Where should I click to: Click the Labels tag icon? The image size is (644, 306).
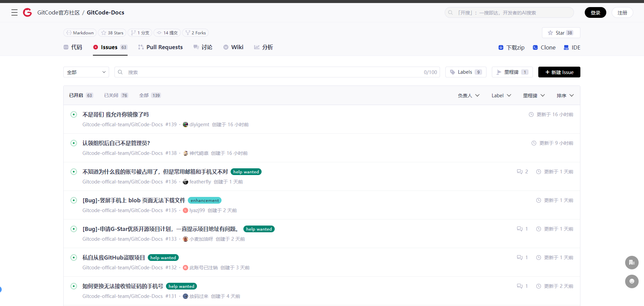tap(452, 72)
